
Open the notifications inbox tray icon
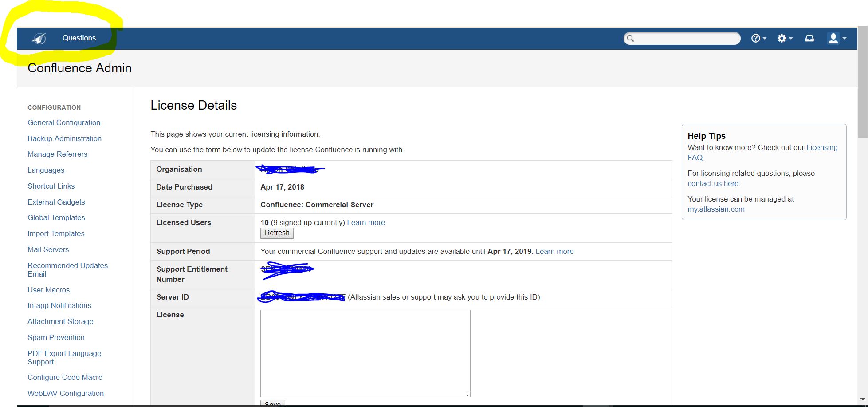pos(809,39)
